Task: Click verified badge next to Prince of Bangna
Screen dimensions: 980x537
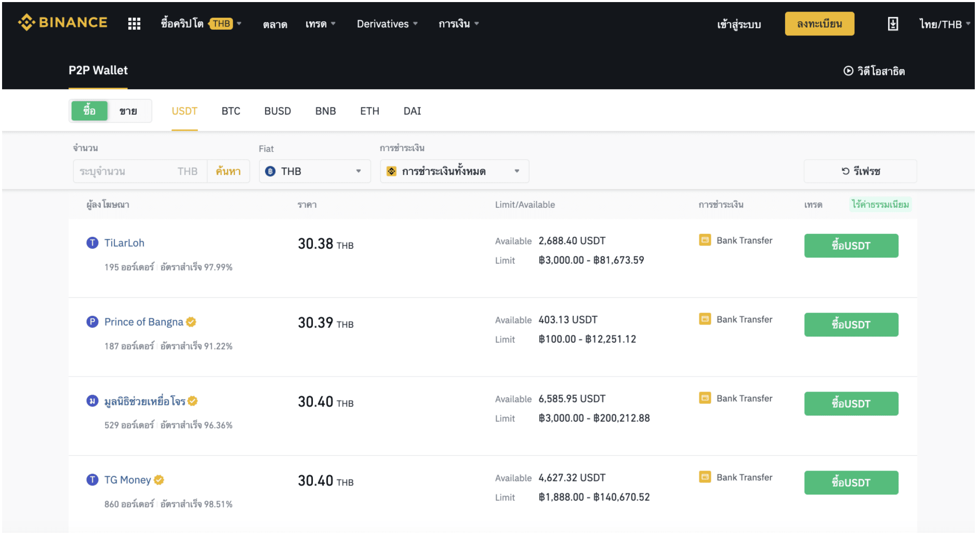Action: point(191,322)
